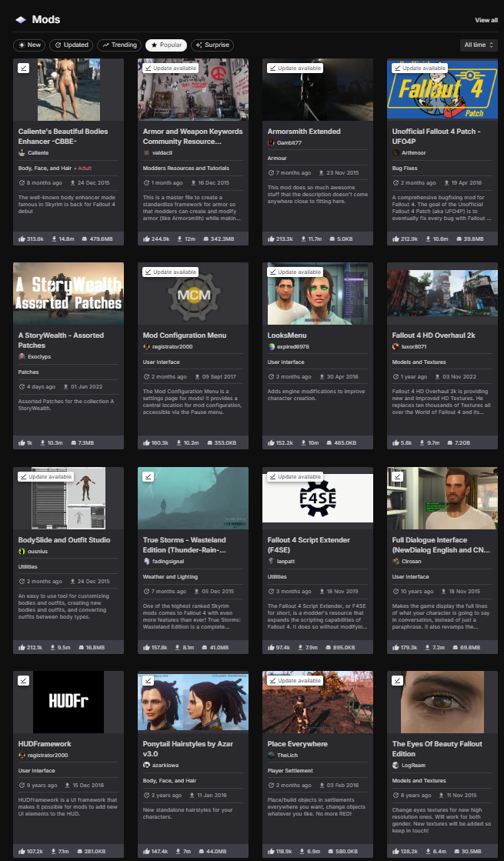Viewport: 504px width, 861px height.
Task: Click TheLich author avatar icon
Action: point(271,755)
